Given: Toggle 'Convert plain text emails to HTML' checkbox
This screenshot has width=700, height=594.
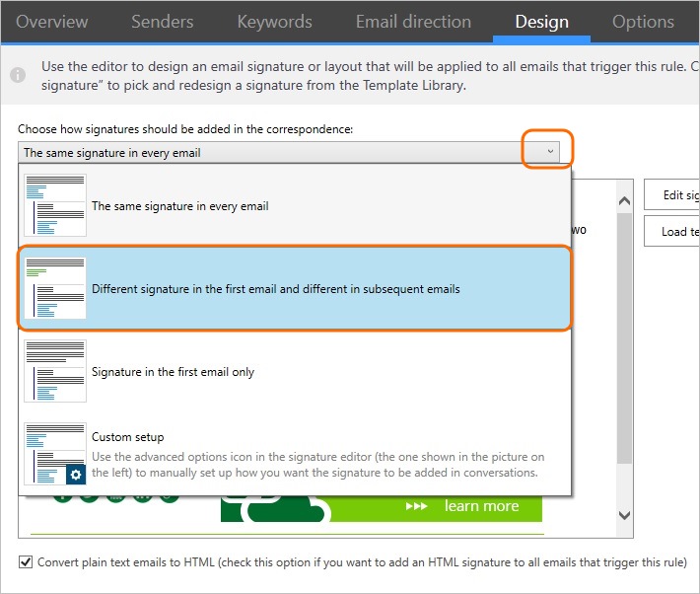Looking at the screenshot, I should pos(26,561).
